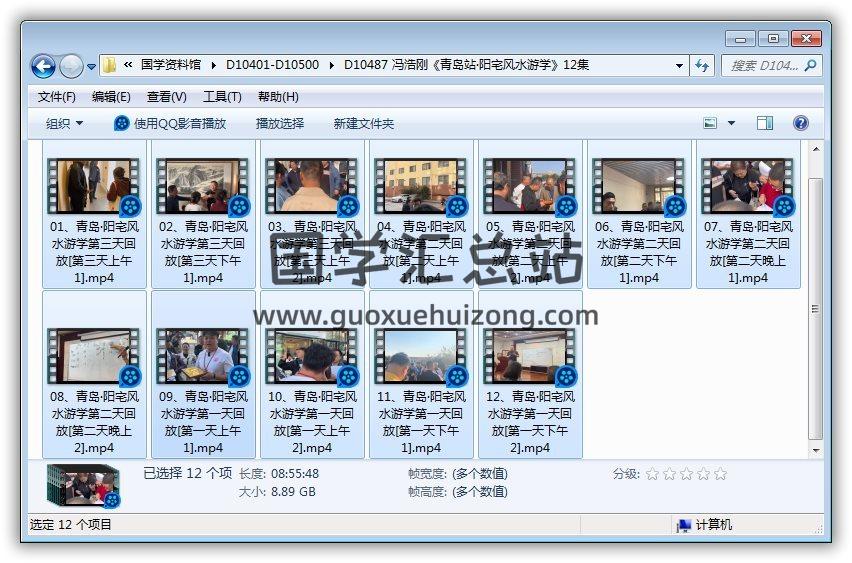Click the Forward navigation arrow
Image resolution: width=852 pixels, height=563 pixels.
(x=71, y=66)
